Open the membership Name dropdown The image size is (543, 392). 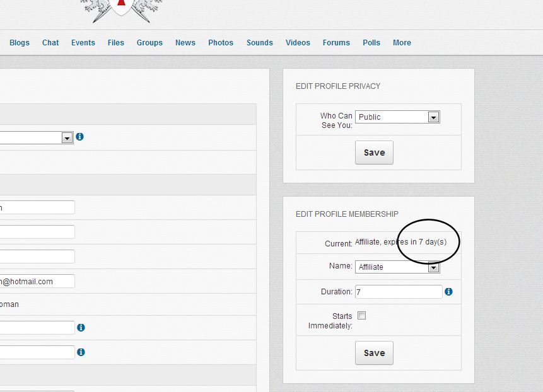(x=397, y=267)
